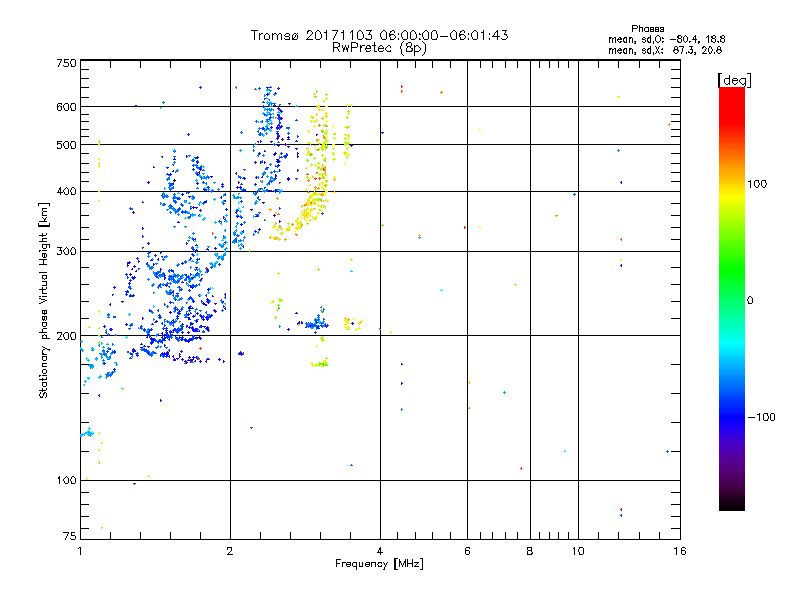This screenshot has height=600, width=800.
Task: Click the y-axis tick label '500'
Action: 66,145
